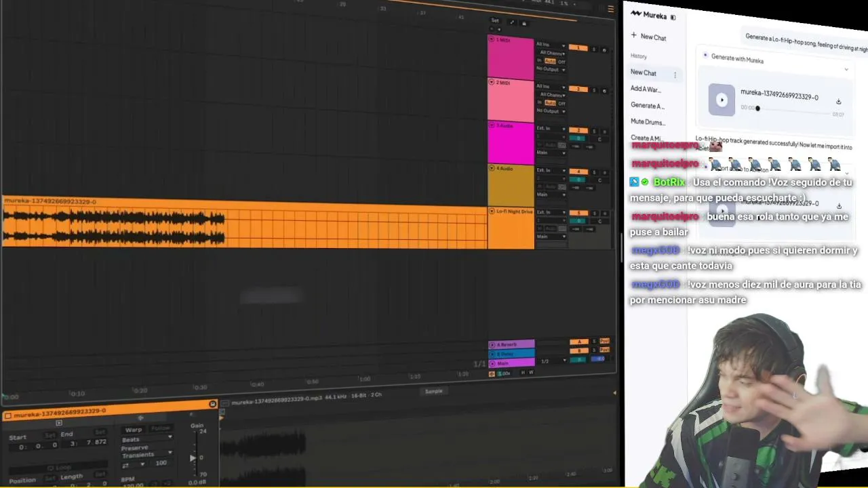Arm the Lo-fi Night Drive track for recording
The width and height of the screenshot is (868, 488).
604,213
